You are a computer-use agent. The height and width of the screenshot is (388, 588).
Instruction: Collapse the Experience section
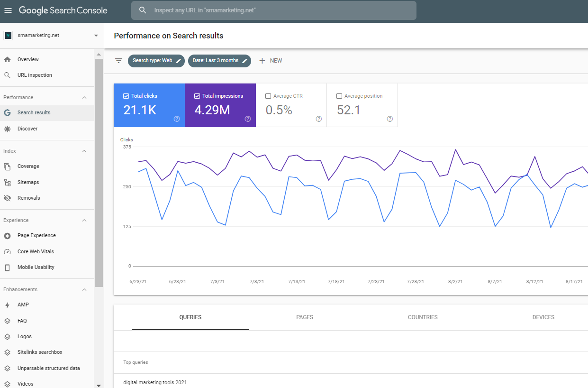(x=84, y=220)
